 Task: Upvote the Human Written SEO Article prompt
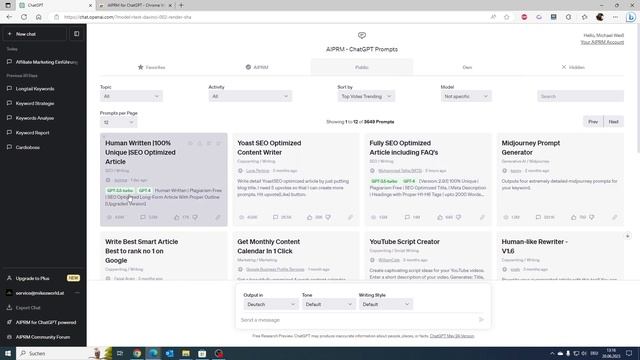pos(177,217)
